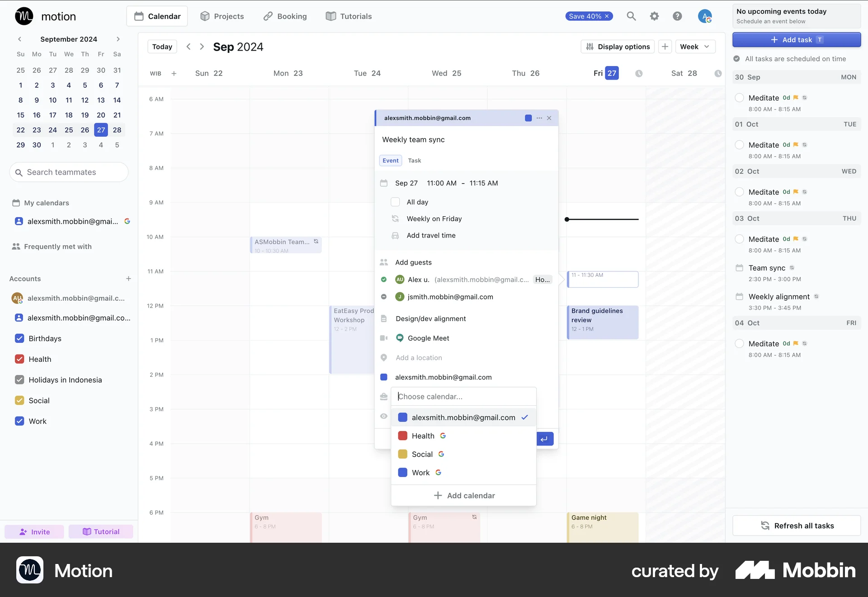The image size is (868, 597).
Task: Switch to the Task tab in event popup
Action: [x=415, y=160]
